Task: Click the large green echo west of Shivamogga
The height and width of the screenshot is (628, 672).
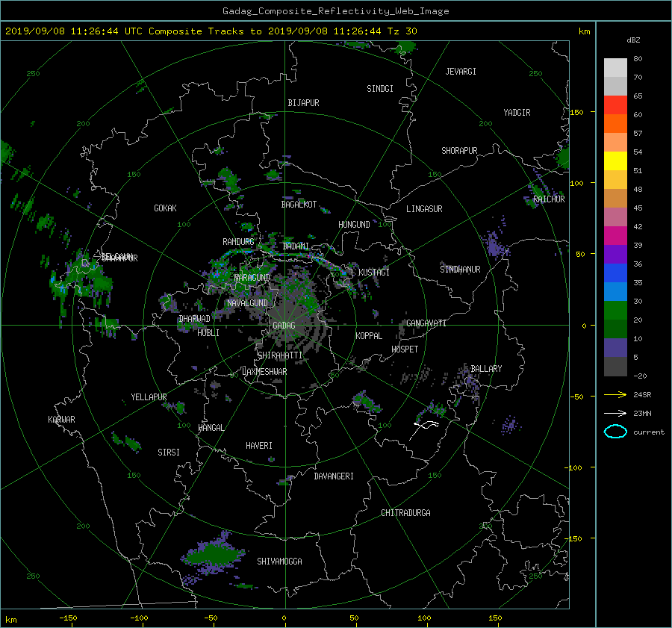Action: point(213,553)
